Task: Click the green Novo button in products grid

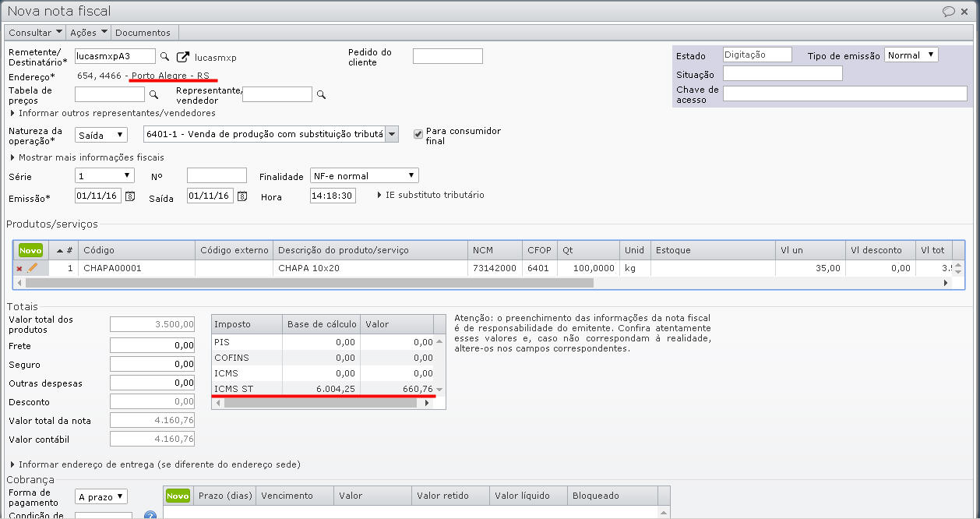Action: [30, 250]
